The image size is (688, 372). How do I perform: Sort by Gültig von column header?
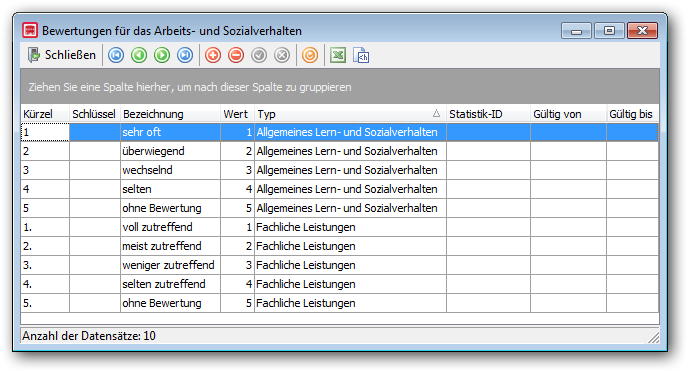click(569, 114)
